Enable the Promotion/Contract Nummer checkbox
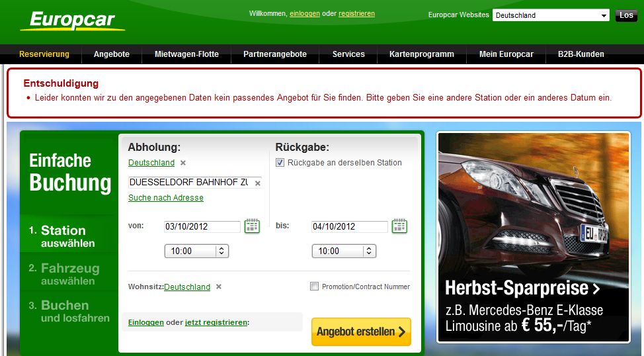The width and height of the screenshot is (644, 356). [x=315, y=287]
